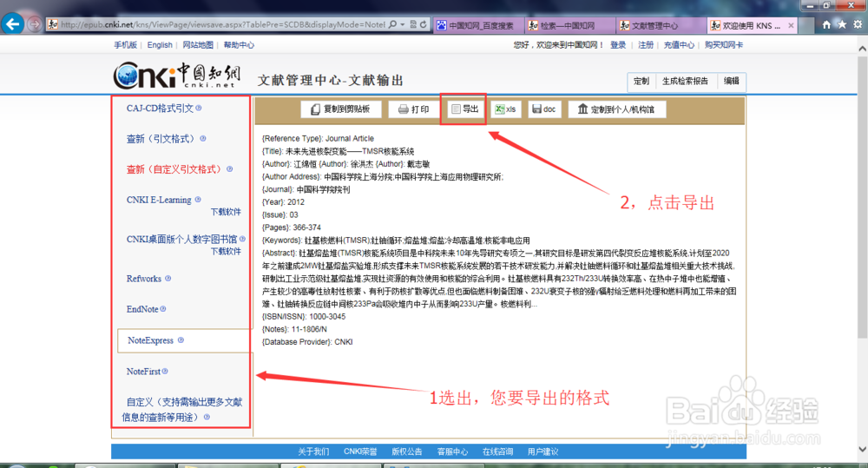Switch to 检索—中国知网 browser tab
Viewport: 868px width, 468px height.
pos(569,25)
